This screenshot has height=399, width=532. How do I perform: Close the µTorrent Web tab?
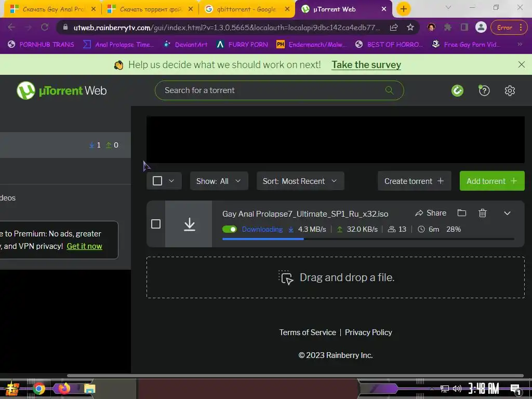point(384,9)
